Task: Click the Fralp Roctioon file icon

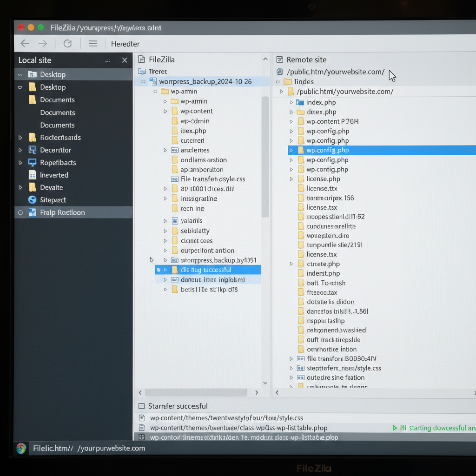Action: (32, 212)
